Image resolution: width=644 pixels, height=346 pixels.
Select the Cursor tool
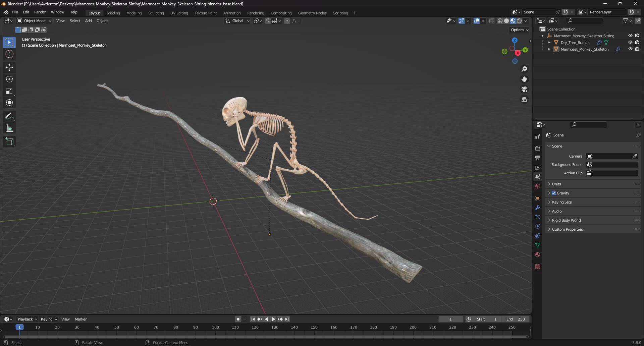tap(9, 54)
